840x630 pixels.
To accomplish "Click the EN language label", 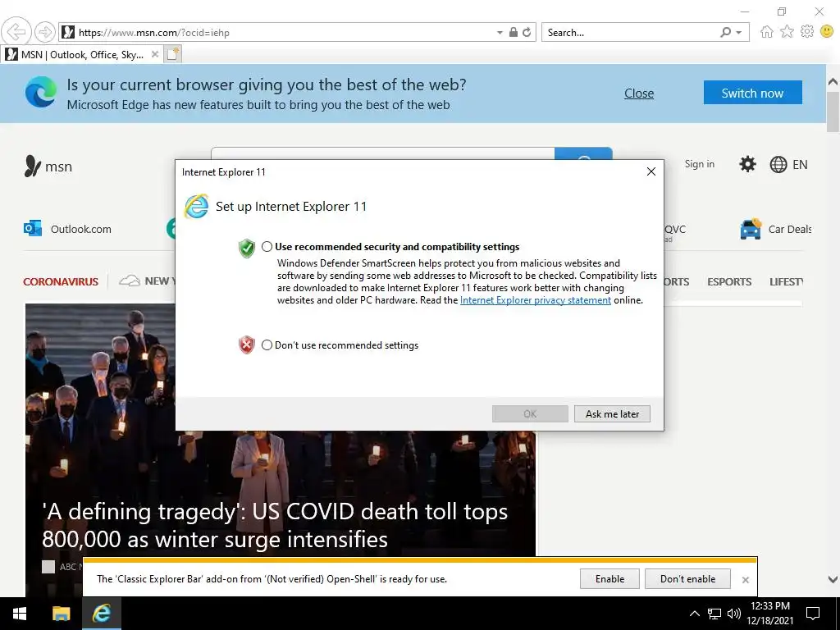I will tap(800, 164).
